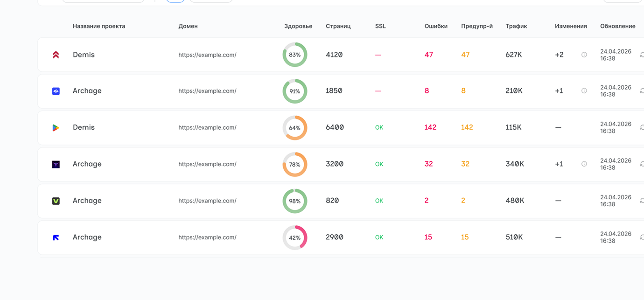Click the red error count 142
This screenshot has width=644, height=300.
pyautogui.click(x=430, y=127)
